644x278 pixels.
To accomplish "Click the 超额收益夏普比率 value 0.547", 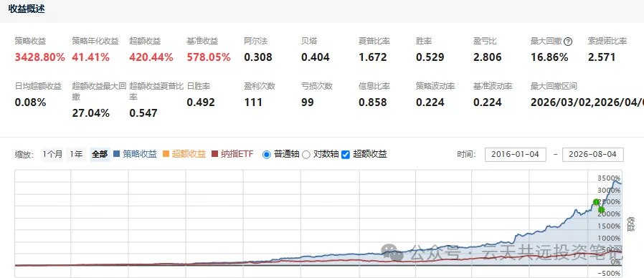I will click(x=143, y=113).
